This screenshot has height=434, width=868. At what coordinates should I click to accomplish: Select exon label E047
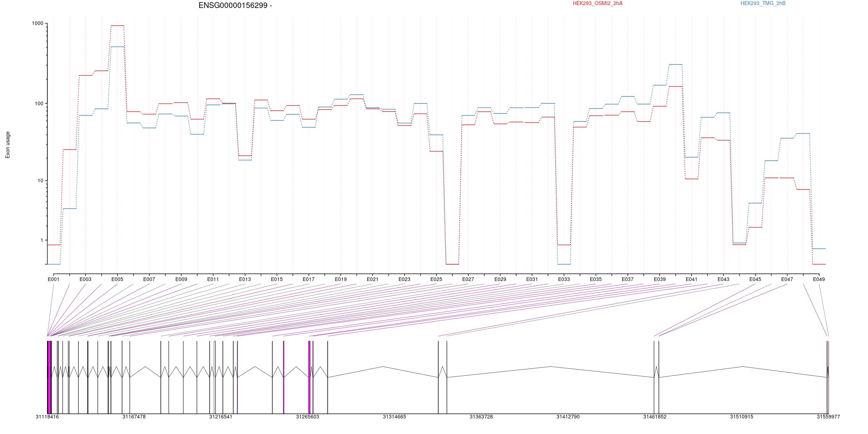coord(787,279)
